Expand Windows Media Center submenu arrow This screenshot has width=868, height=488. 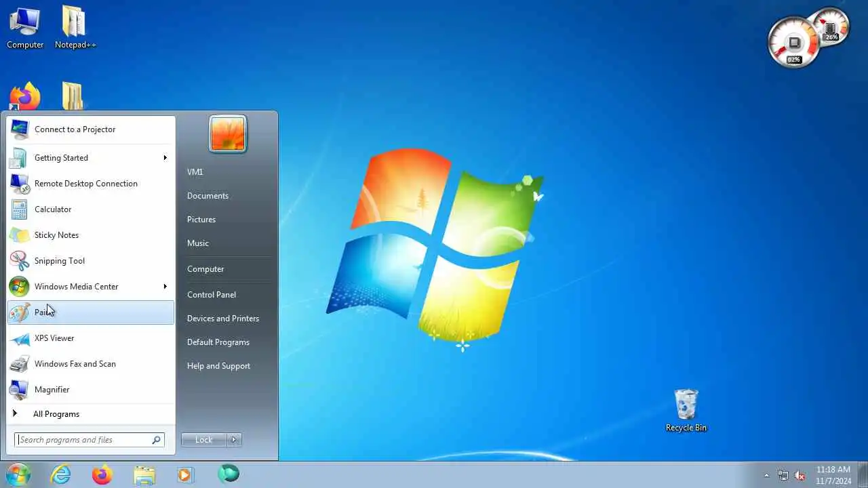[165, 287]
